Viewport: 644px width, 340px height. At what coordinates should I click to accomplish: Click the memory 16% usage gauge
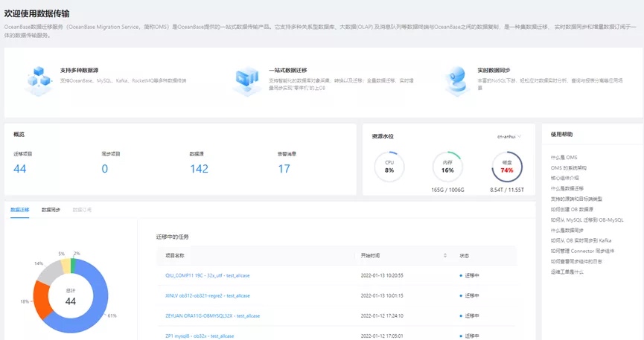pyautogui.click(x=447, y=167)
